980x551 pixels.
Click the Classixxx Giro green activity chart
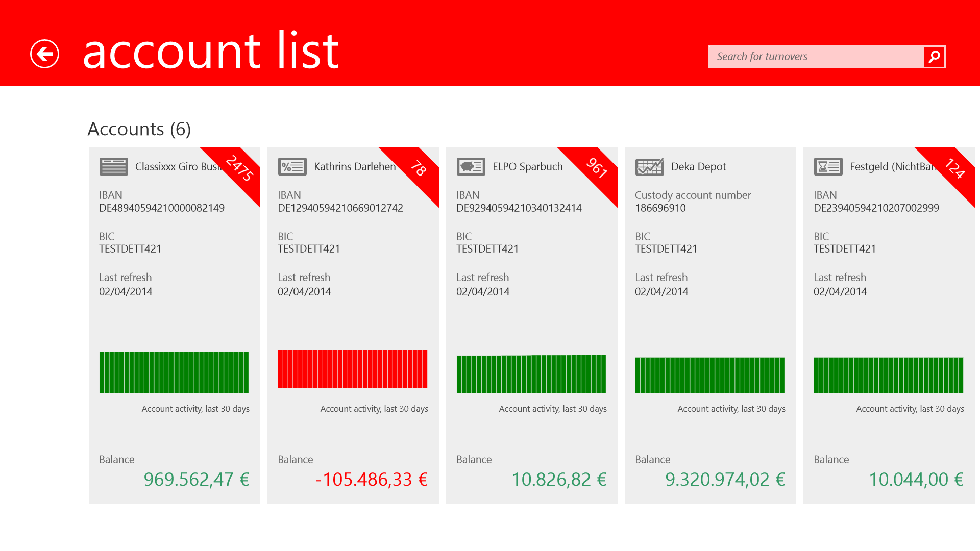(174, 372)
